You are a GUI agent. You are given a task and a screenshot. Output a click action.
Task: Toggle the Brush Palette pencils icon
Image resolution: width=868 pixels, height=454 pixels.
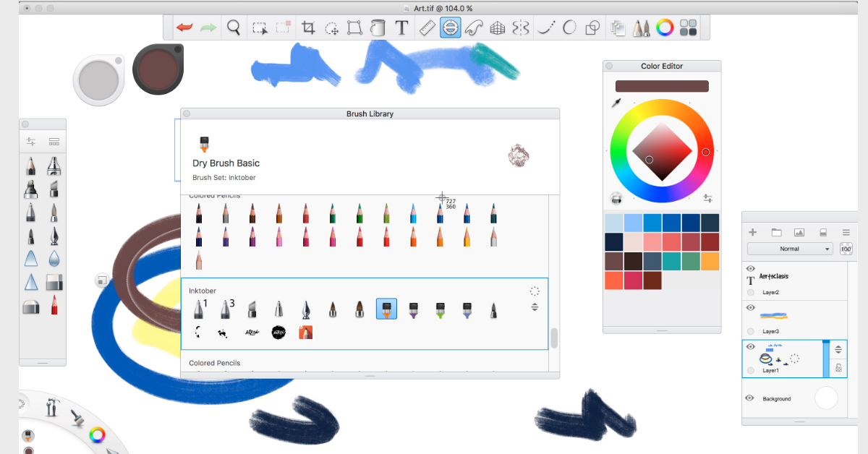click(642, 28)
